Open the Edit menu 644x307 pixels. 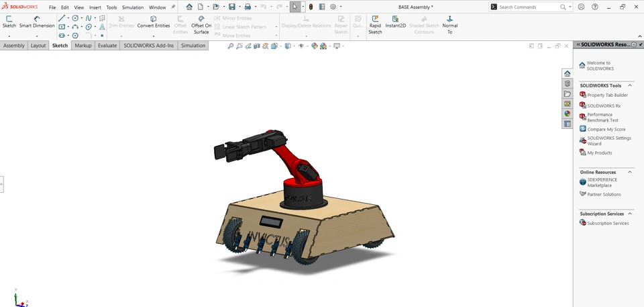(65, 7)
